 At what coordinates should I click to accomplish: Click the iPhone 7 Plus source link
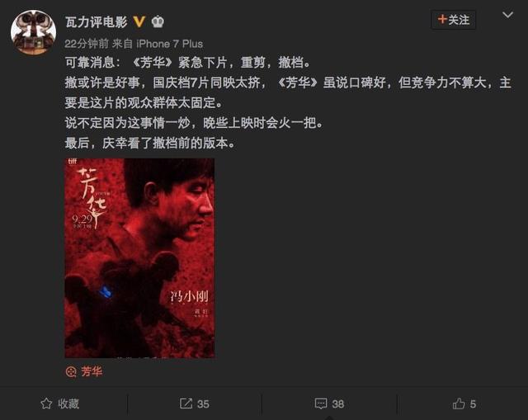169,44
